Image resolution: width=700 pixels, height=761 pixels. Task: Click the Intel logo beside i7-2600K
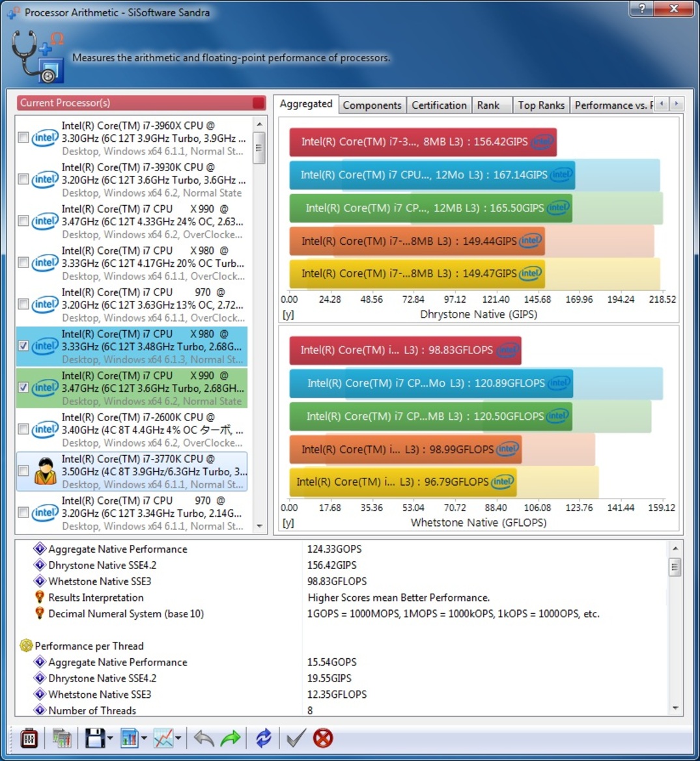tap(45, 430)
